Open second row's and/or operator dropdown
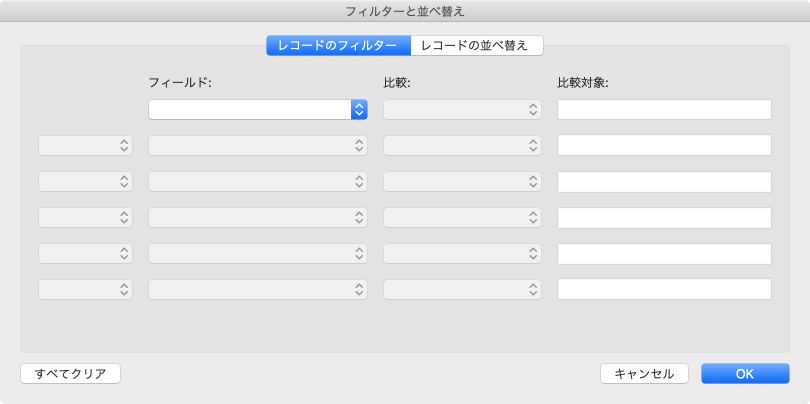The height and width of the screenshot is (404, 810). pyautogui.click(x=85, y=146)
